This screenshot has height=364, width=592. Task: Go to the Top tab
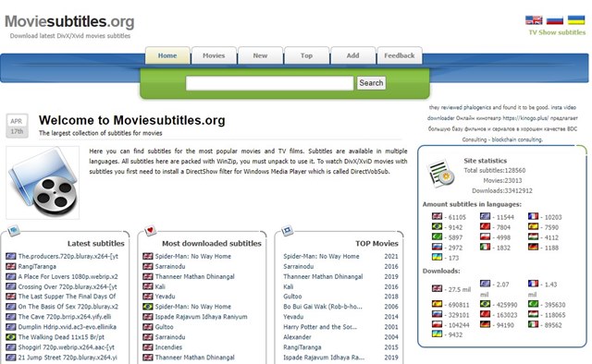[306, 55]
